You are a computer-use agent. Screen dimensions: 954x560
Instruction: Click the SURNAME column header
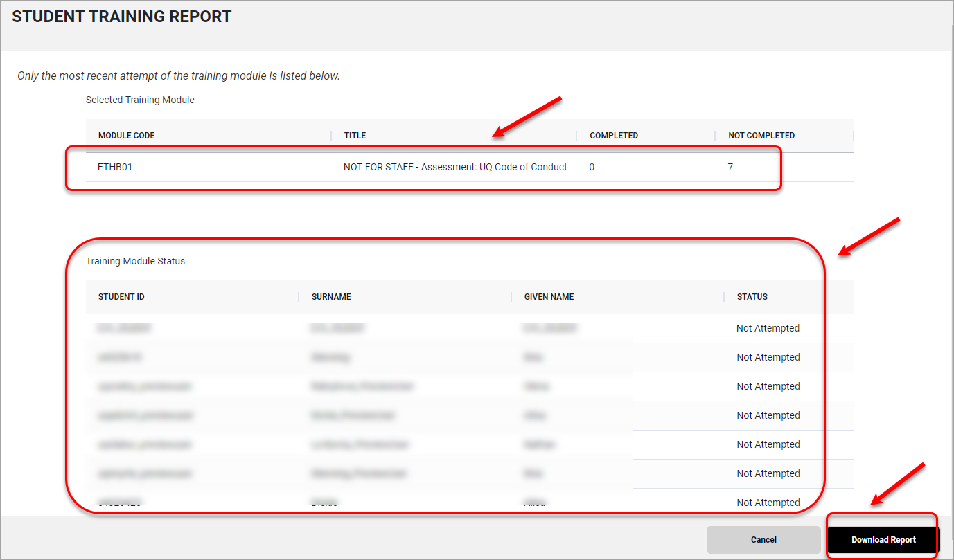pos(331,297)
